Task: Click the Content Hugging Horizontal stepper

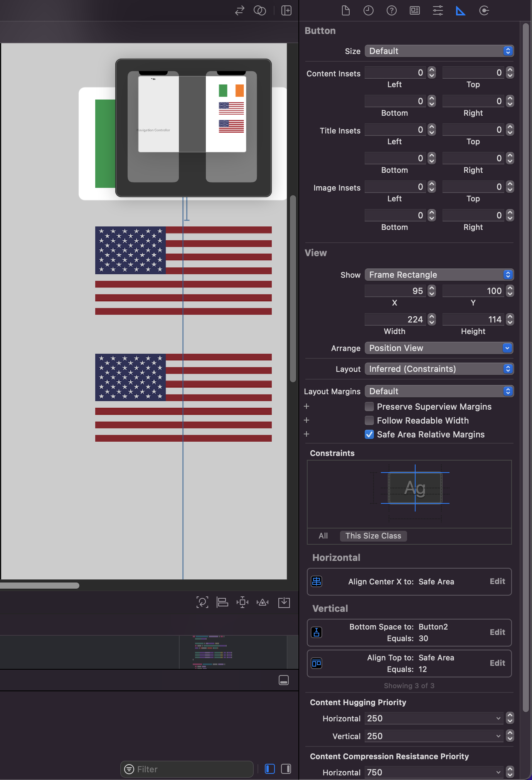Action: click(x=510, y=718)
